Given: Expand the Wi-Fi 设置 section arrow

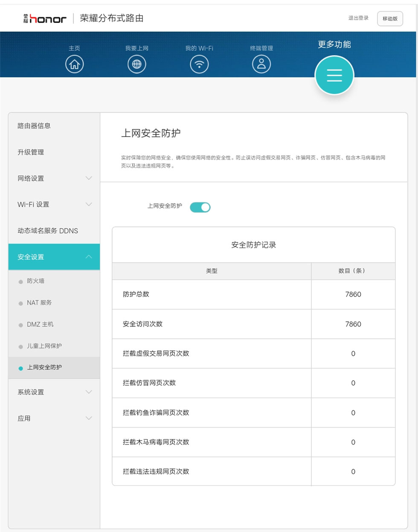Looking at the screenshot, I should (x=89, y=204).
